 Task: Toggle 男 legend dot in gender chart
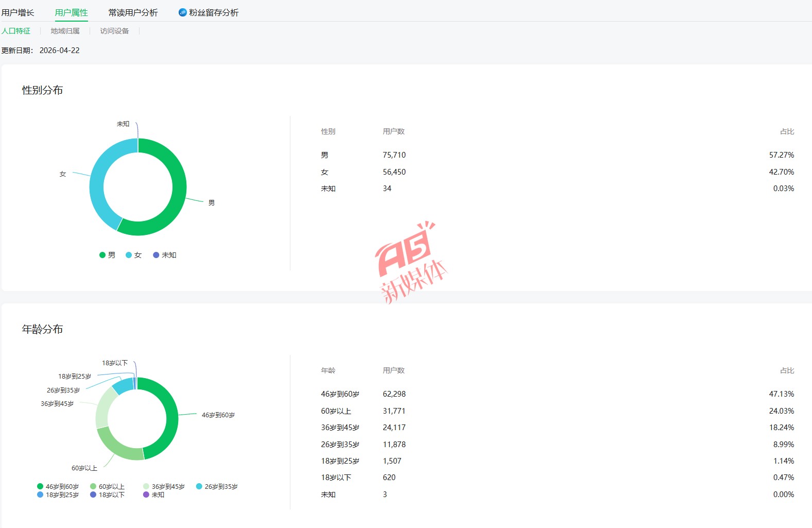click(102, 255)
